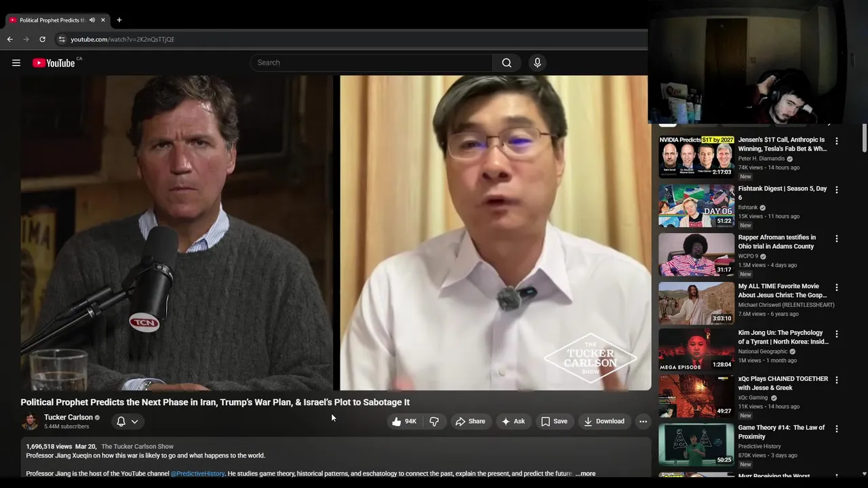The image size is (868, 488).
Task: Click into the YouTube search field
Action: pyautogui.click(x=372, y=62)
